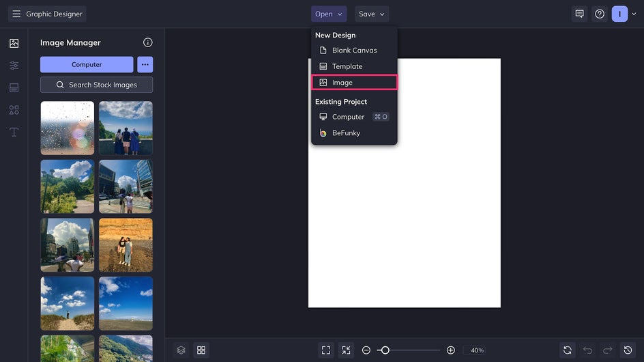The width and height of the screenshot is (644, 362).
Task: Open the feedback chat icon
Action: [x=579, y=14]
